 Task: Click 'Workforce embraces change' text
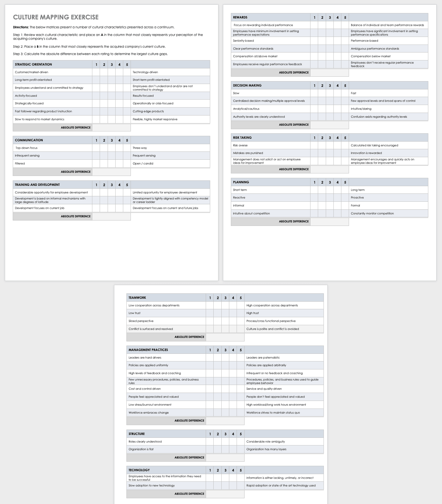coord(149,413)
